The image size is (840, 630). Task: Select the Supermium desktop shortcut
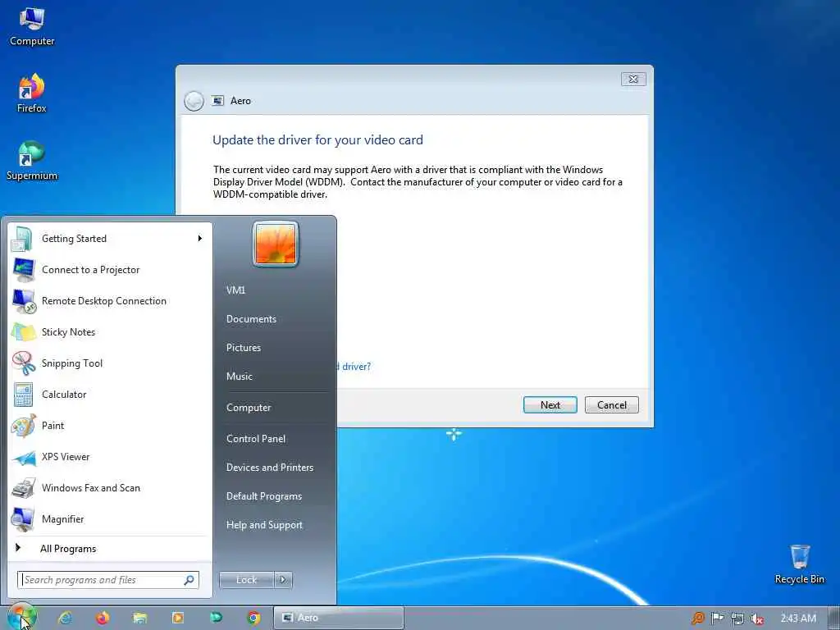click(x=32, y=161)
